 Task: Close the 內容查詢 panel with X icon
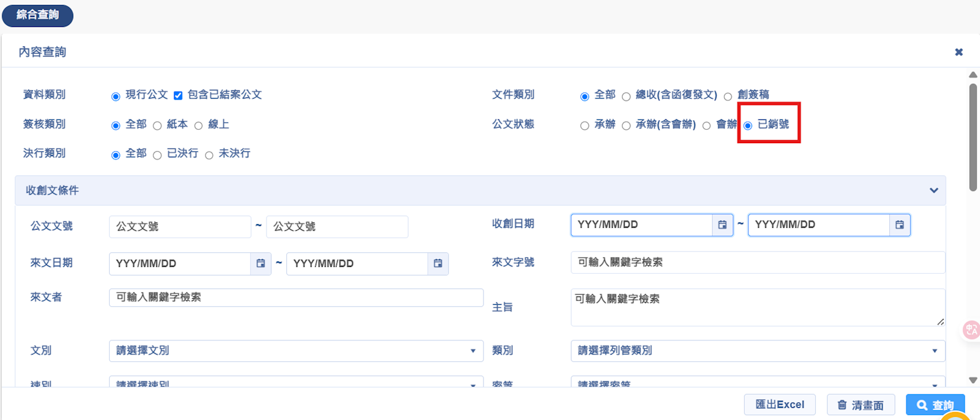(x=959, y=52)
